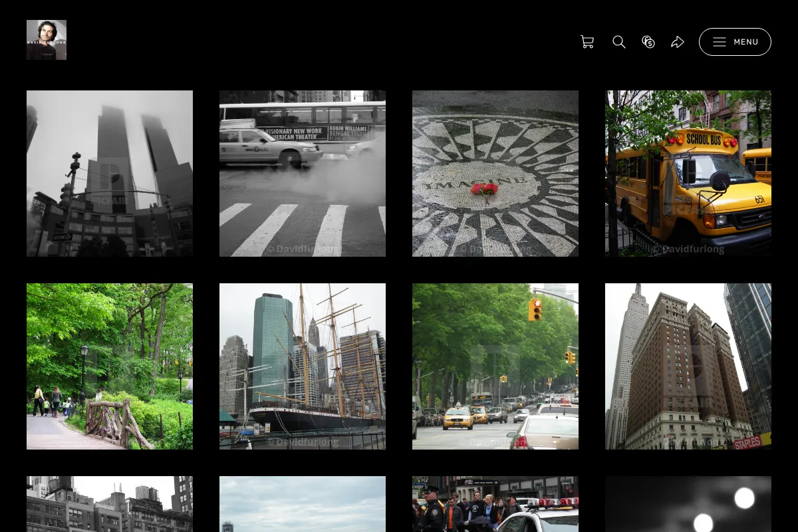
Task: View the green park path photo
Action: (x=110, y=366)
